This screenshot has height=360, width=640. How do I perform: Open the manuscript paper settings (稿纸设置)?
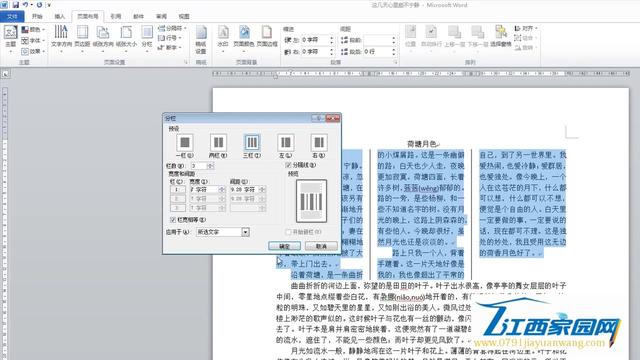coord(201,40)
